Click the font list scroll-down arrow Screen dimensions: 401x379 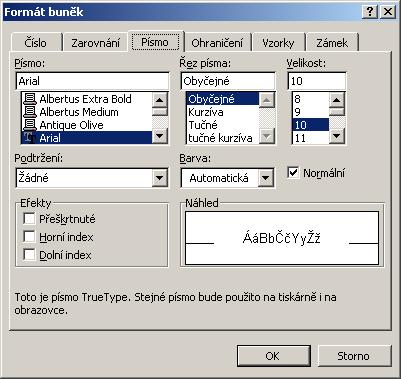coord(160,136)
